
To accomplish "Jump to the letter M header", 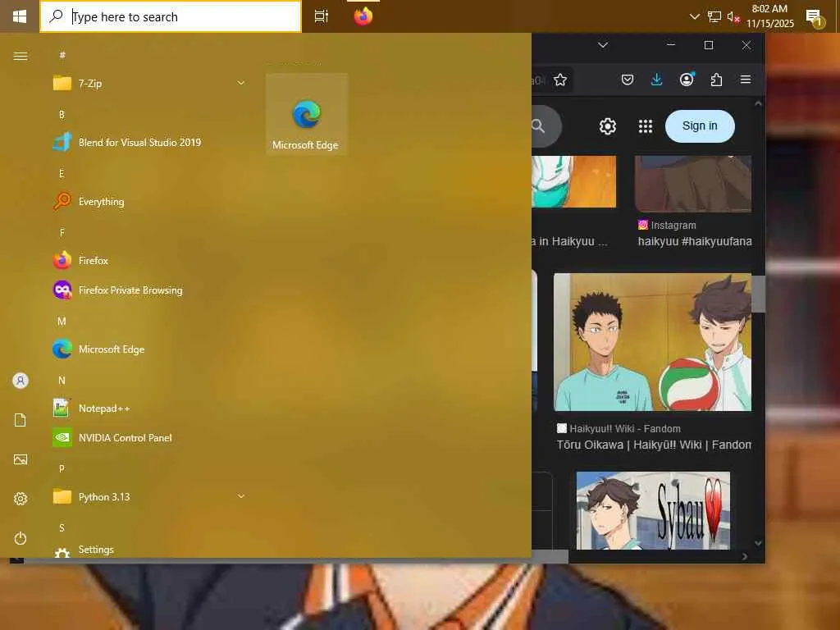I will pyautogui.click(x=62, y=321).
